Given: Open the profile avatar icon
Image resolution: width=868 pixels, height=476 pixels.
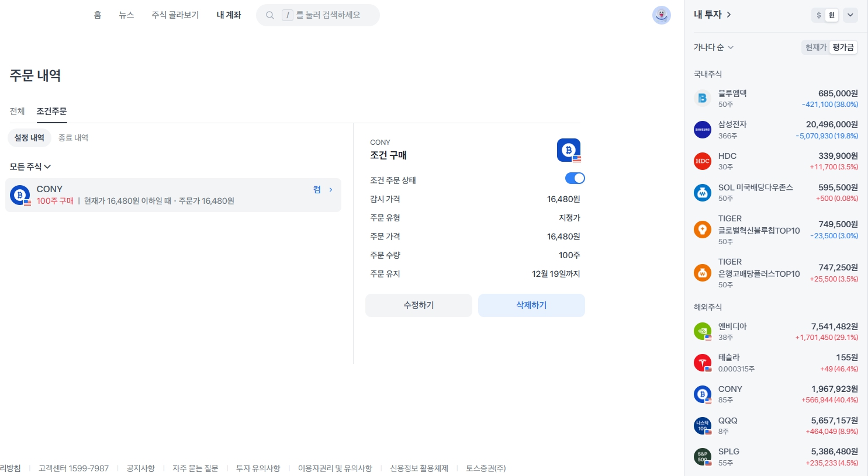Looking at the screenshot, I should click(x=662, y=15).
